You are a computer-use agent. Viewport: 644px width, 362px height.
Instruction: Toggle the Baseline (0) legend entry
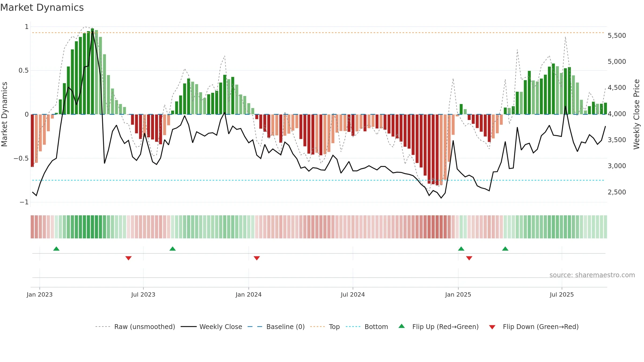pos(276,327)
